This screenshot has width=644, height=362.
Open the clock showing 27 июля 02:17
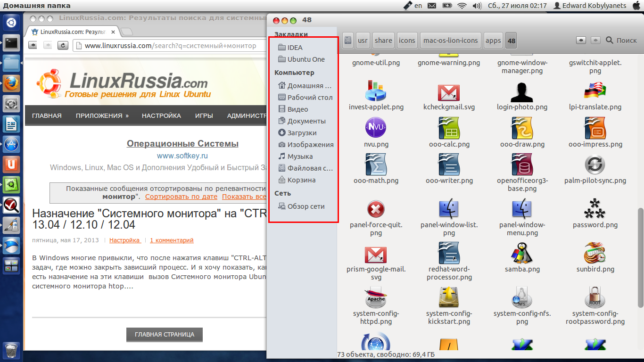pos(517,6)
